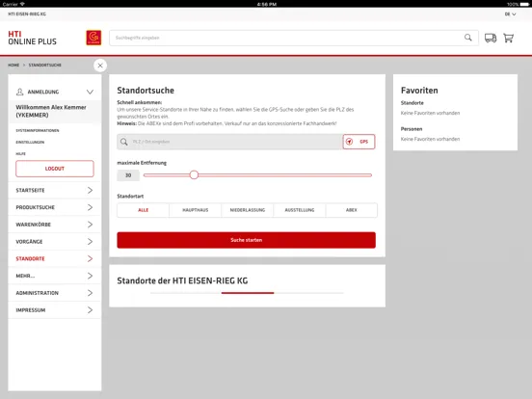532x399 pixels.
Task: Open the Warenkörbe menu item
Action: 55,225
